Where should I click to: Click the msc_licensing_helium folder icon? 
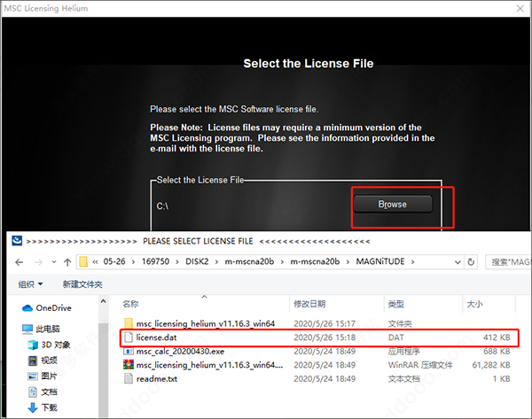coord(129,323)
